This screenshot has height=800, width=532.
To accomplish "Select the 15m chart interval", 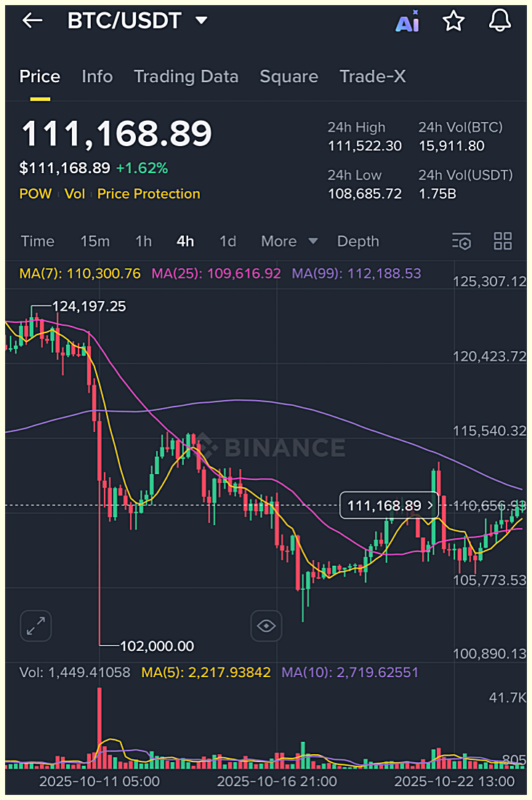I will coord(95,241).
